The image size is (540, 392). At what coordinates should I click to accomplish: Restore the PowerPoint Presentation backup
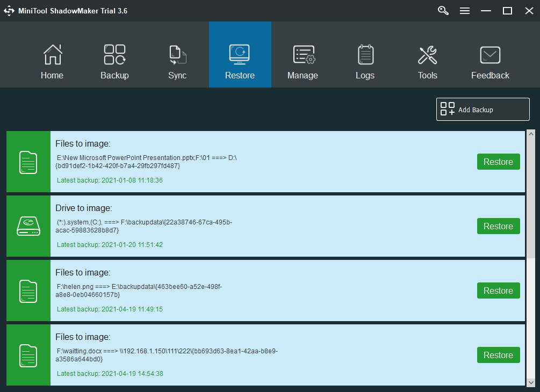pyautogui.click(x=498, y=162)
